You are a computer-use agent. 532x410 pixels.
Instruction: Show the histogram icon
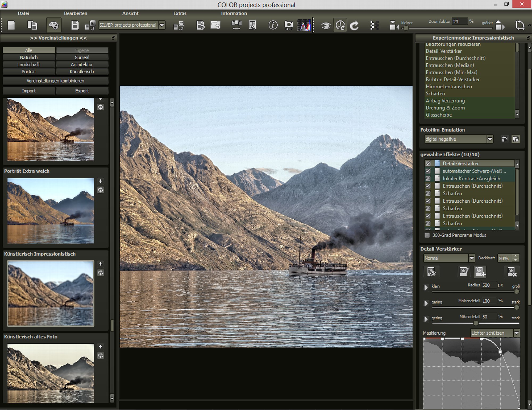[304, 26]
